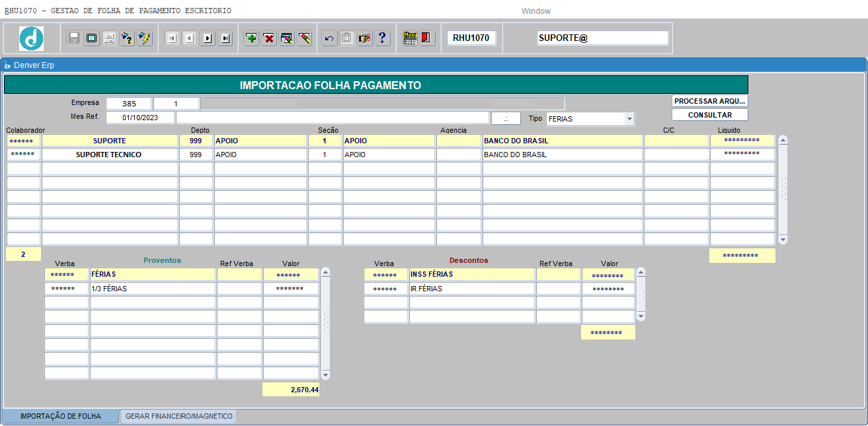Go to the next record
The image size is (868, 426).
208,38
